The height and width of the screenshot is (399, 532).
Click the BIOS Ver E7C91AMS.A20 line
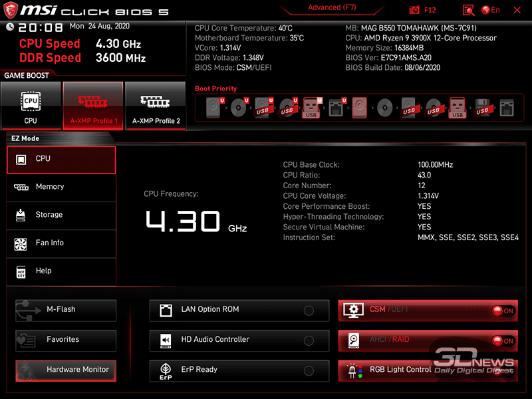coord(388,58)
